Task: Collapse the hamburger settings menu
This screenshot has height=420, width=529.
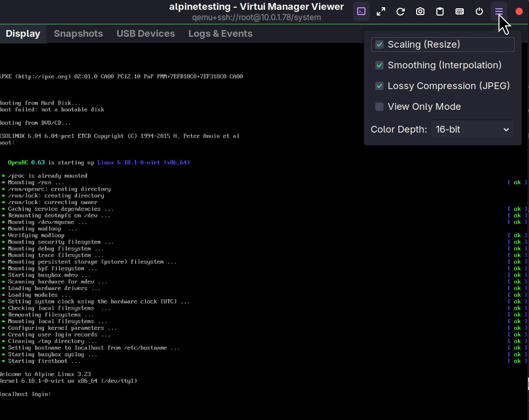Action: pos(498,11)
